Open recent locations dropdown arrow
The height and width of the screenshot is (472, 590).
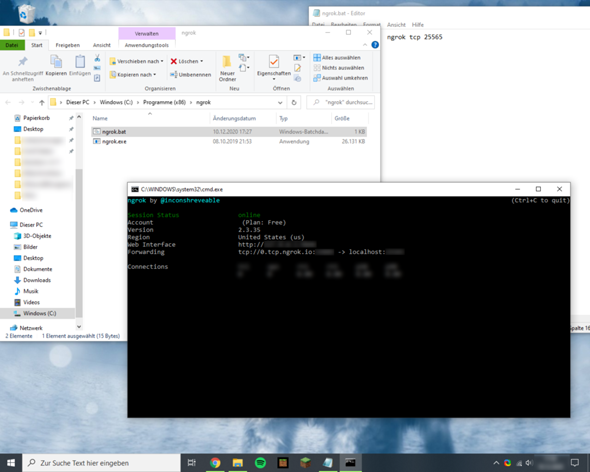(x=32, y=102)
